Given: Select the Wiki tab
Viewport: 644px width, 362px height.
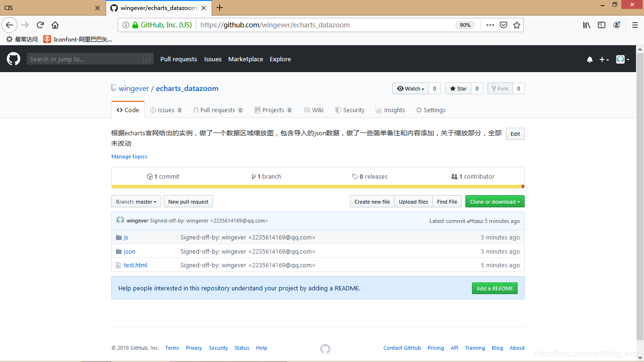Looking at the screenshot, I should pos(314,110).
